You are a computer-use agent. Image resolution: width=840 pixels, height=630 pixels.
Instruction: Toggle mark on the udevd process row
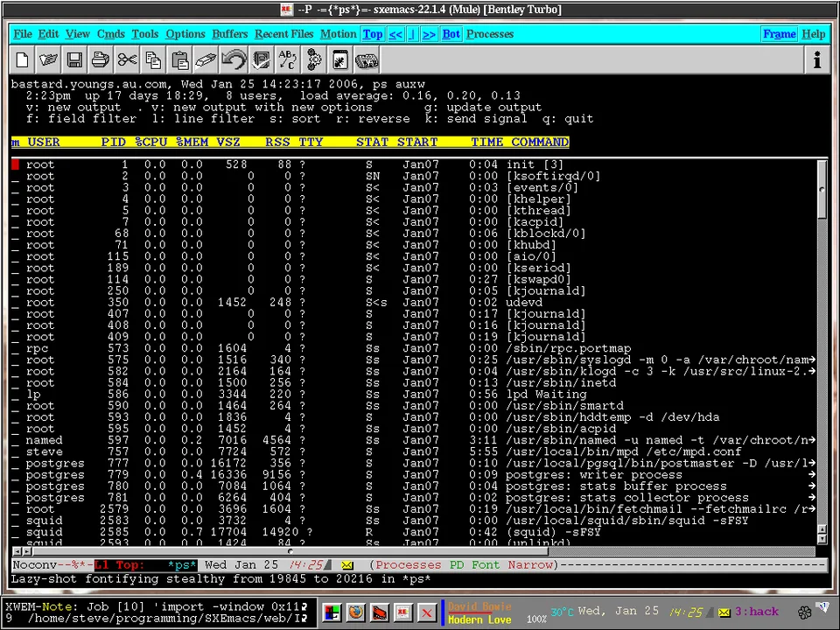15,303
